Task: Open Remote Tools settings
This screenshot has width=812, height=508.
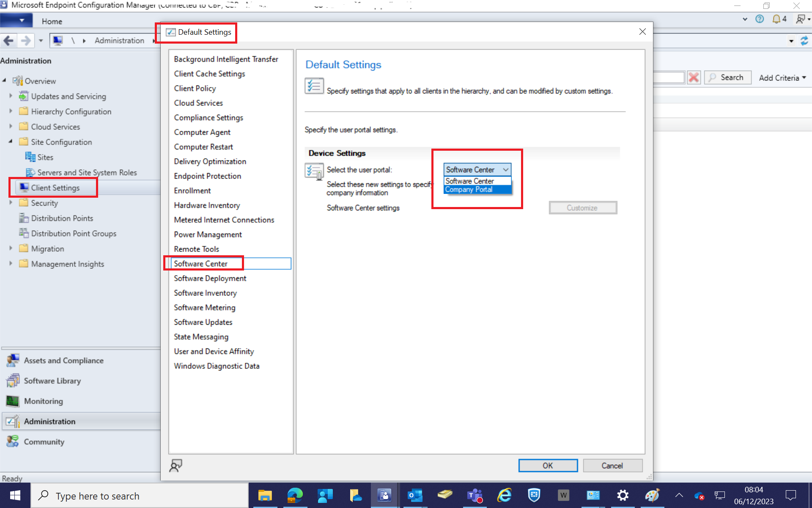Action: [x=196, y=249]
